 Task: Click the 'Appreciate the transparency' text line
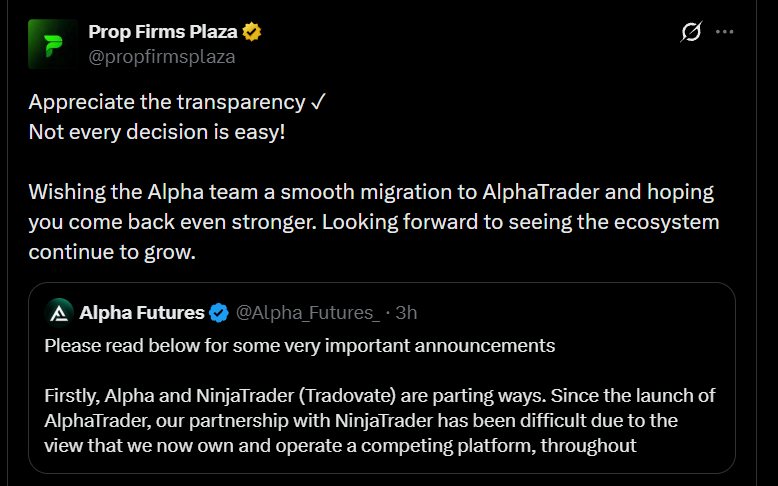167,102
